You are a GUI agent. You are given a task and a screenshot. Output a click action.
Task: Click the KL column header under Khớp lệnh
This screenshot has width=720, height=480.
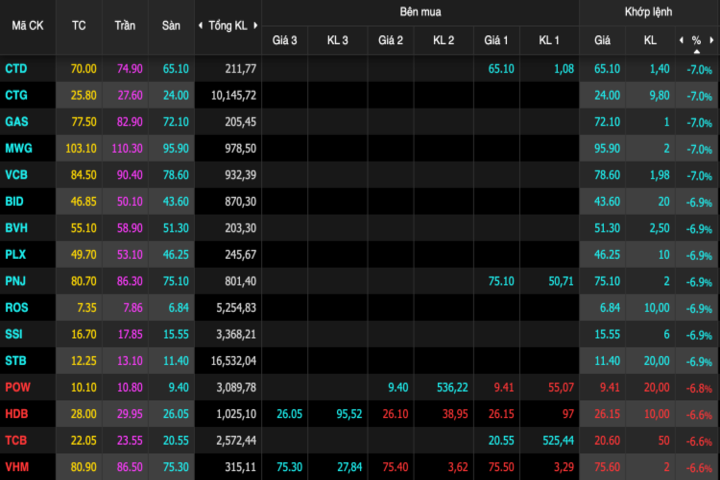[x=650, y=40]
